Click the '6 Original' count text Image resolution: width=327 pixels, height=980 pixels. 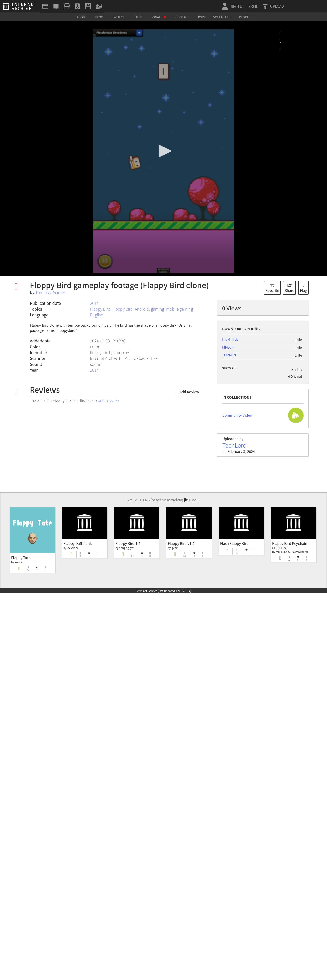[x=295, y=376]
